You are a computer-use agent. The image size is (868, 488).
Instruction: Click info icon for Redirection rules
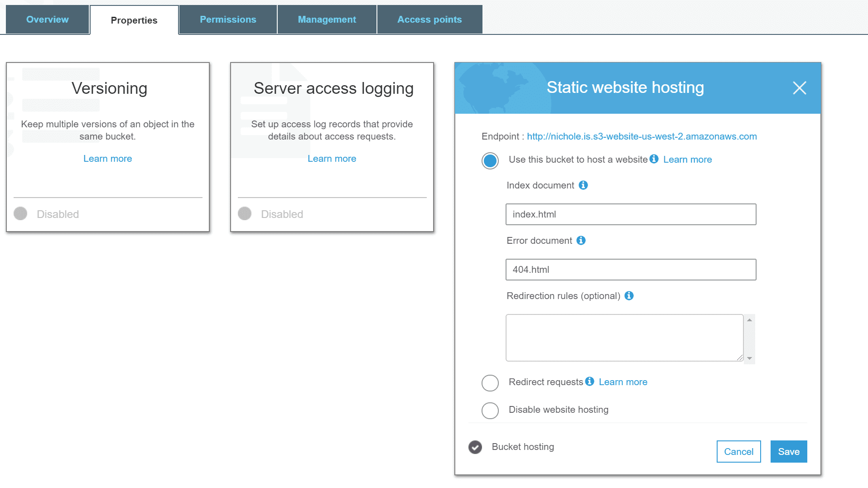click(629, 296)
